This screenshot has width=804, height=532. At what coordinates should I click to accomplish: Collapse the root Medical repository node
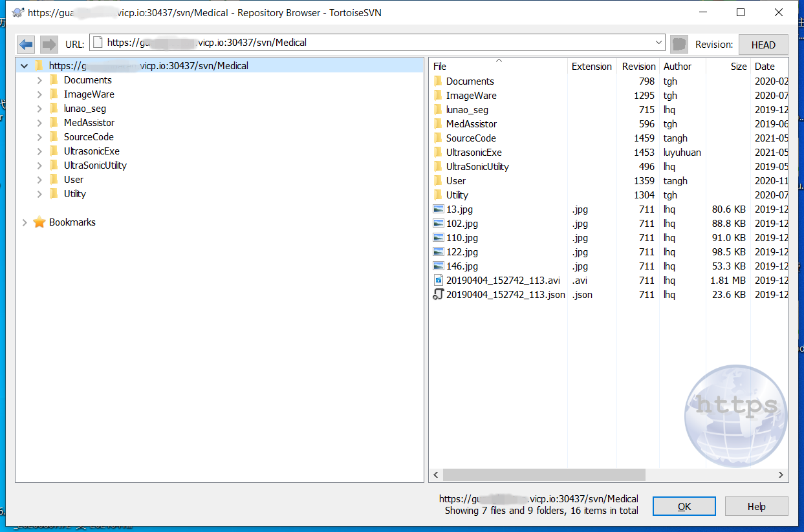pyautogui.click(x=25, y=65)
